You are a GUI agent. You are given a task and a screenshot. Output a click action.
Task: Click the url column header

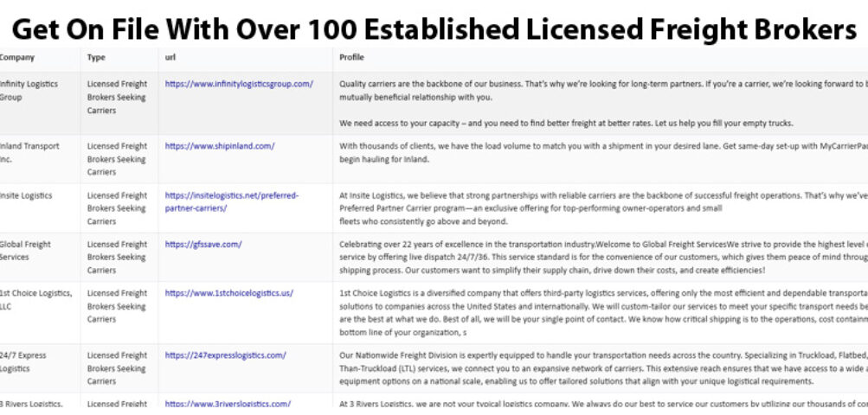[170, 58]
